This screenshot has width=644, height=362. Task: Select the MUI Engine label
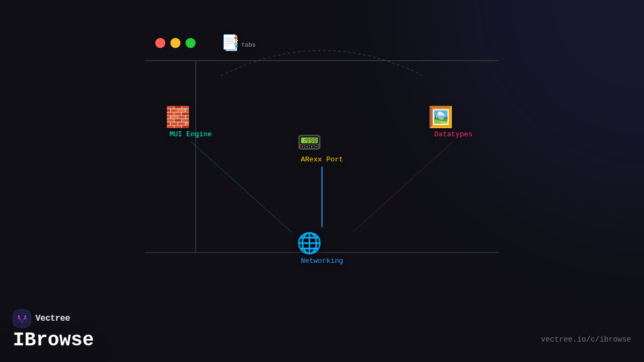coord(191,134)
